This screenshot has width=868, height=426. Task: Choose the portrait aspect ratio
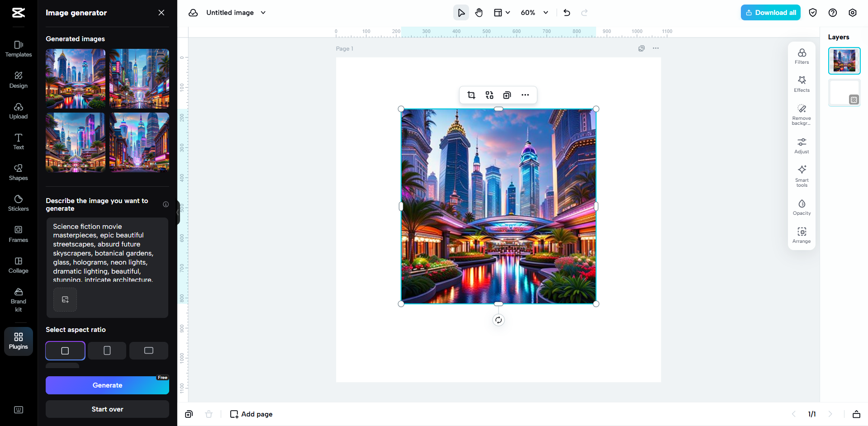pos(107,350)
